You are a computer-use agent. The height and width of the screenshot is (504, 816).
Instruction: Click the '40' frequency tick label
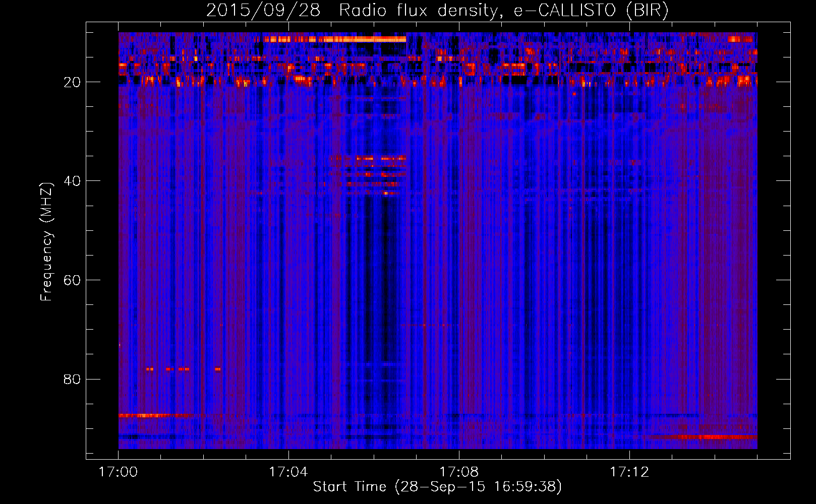72,181
